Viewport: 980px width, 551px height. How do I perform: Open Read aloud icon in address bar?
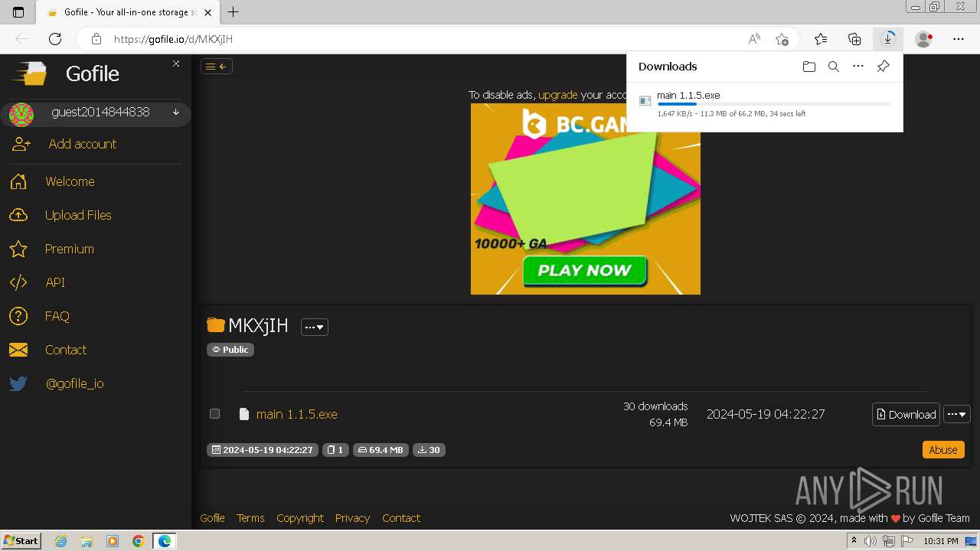754,39
